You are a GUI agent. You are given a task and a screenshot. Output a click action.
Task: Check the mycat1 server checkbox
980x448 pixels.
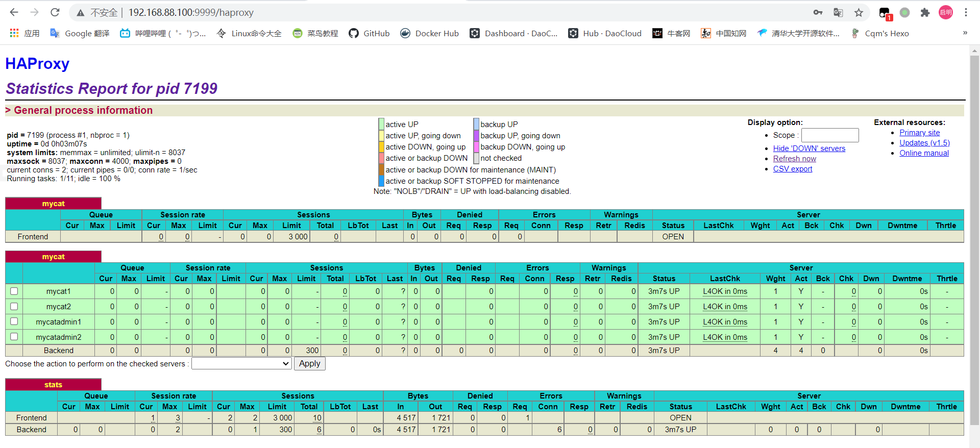tap(14, 291)
